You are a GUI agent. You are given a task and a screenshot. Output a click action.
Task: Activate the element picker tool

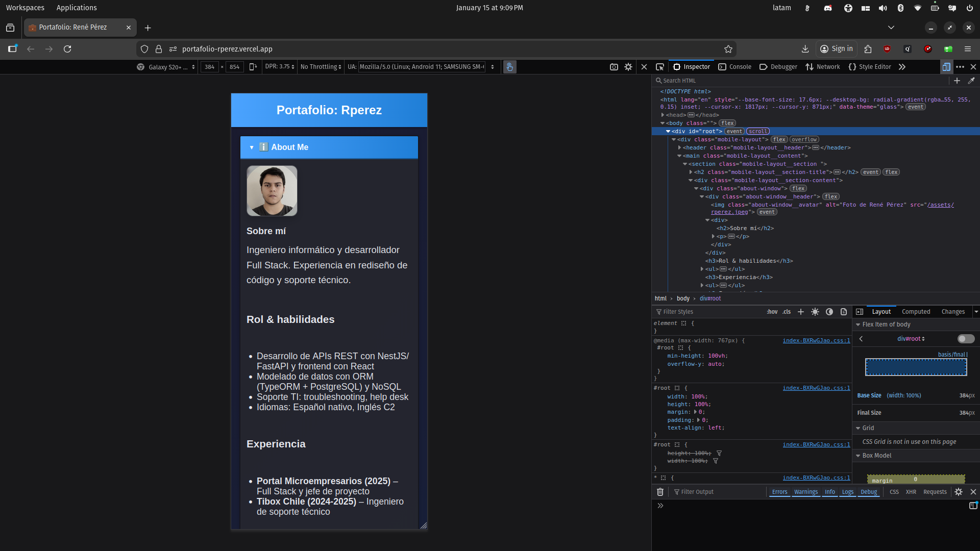[660, 67]
